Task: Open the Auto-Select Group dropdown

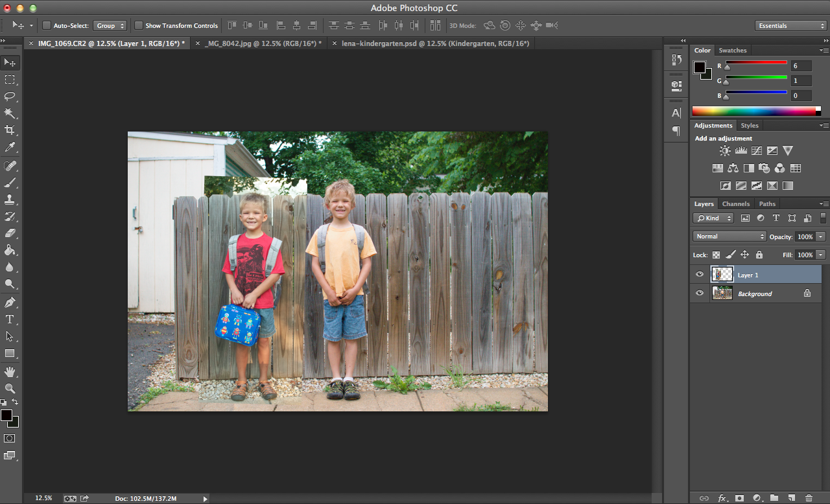Action: coord(110,26)
